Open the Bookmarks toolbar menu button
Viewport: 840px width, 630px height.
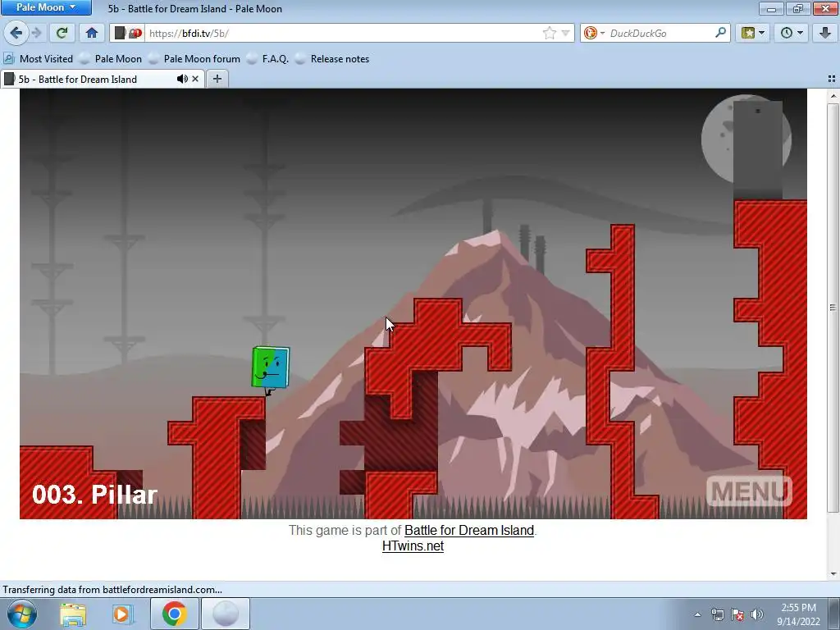[x=753, y=33]
